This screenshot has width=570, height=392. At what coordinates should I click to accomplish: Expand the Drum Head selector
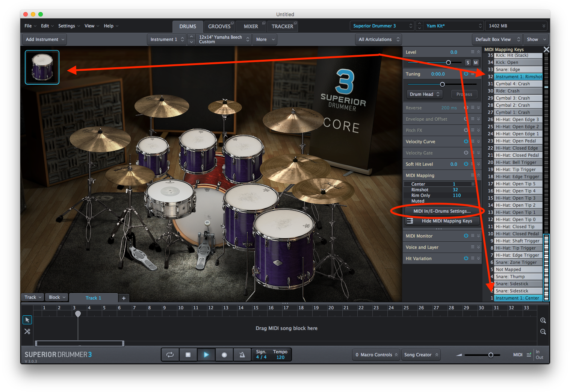tap(424, 94)
